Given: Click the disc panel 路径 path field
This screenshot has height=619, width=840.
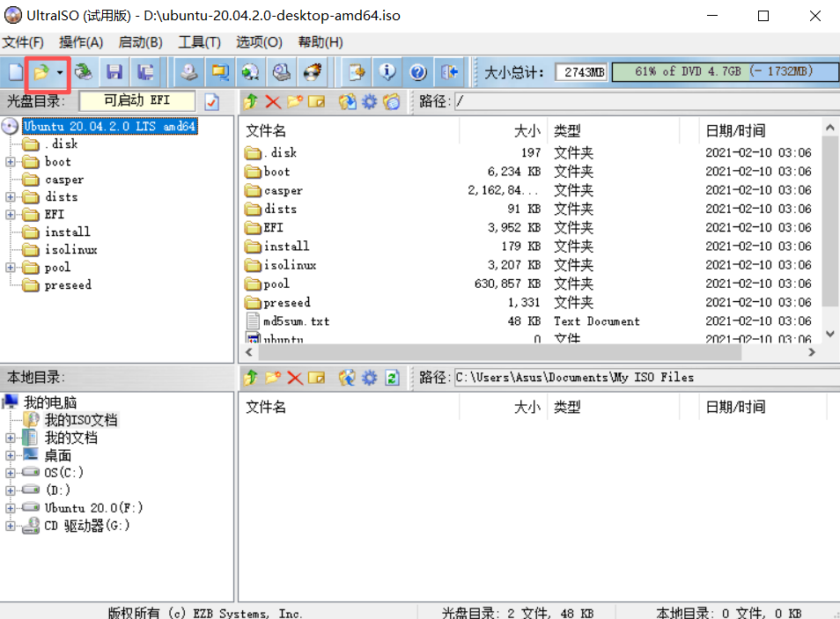Looking at the screenshot, I should click(x=646, y=100).
